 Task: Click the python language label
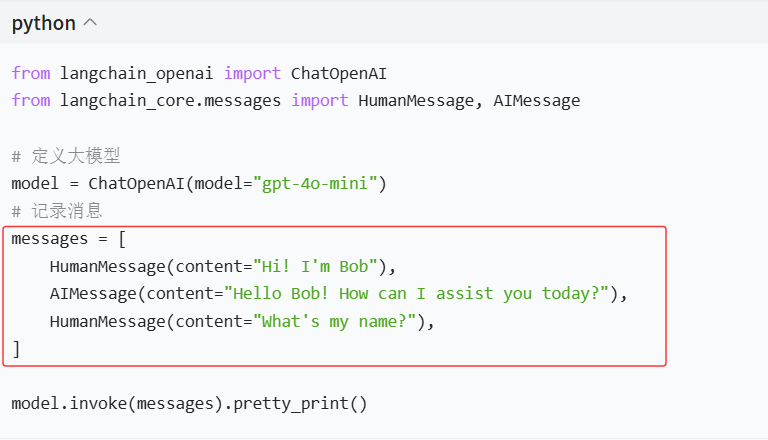pyautogui.click(x=44, y=23)
